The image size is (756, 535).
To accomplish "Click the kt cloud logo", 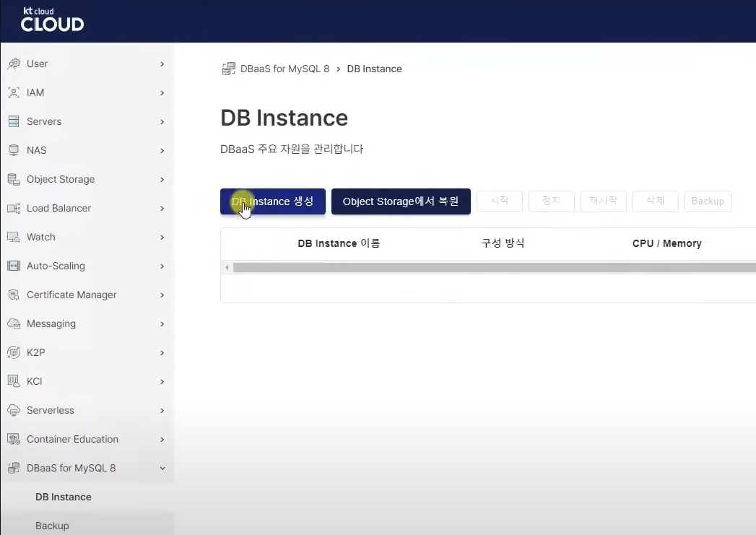I will (52, 19).
